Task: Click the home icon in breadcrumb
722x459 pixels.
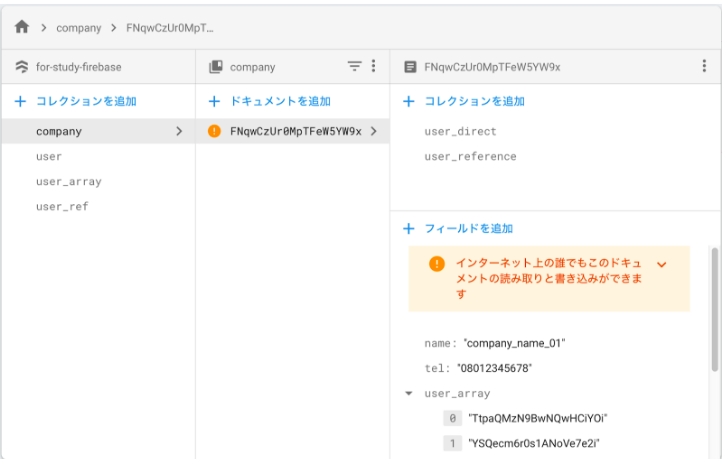Action: click(22, 27)
